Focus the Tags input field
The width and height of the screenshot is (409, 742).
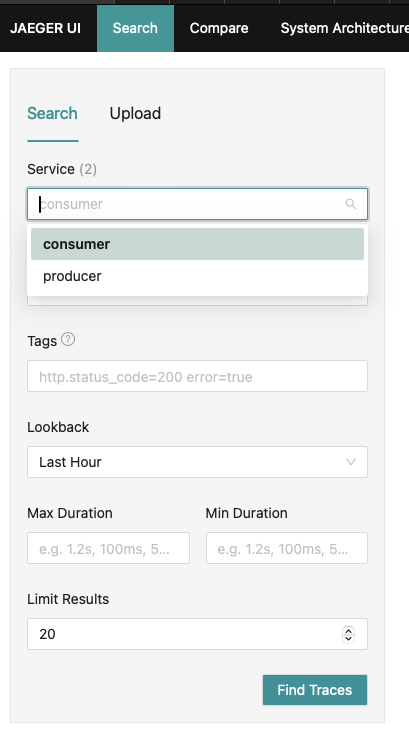tap(197, 376)
